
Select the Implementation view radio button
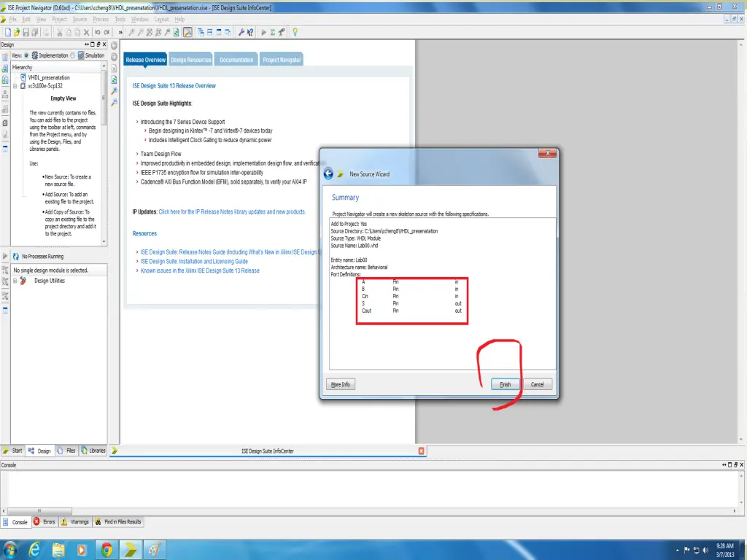click(26, 55)
